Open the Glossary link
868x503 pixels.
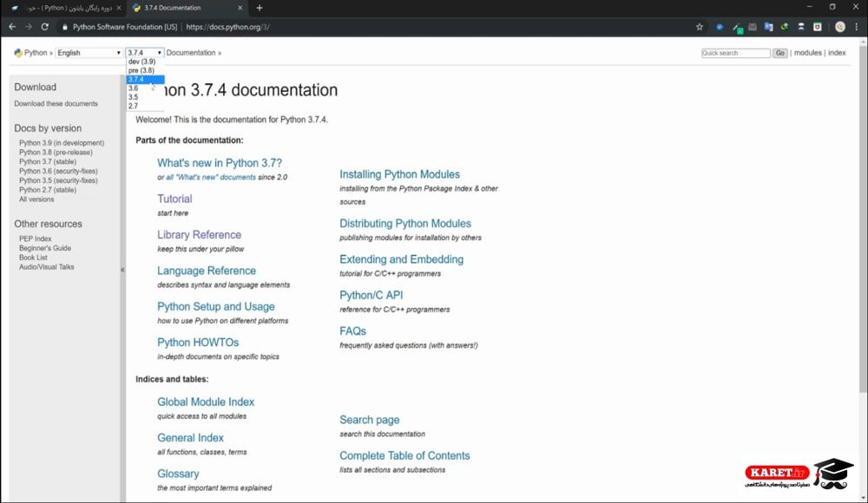(x=178, y=474)
